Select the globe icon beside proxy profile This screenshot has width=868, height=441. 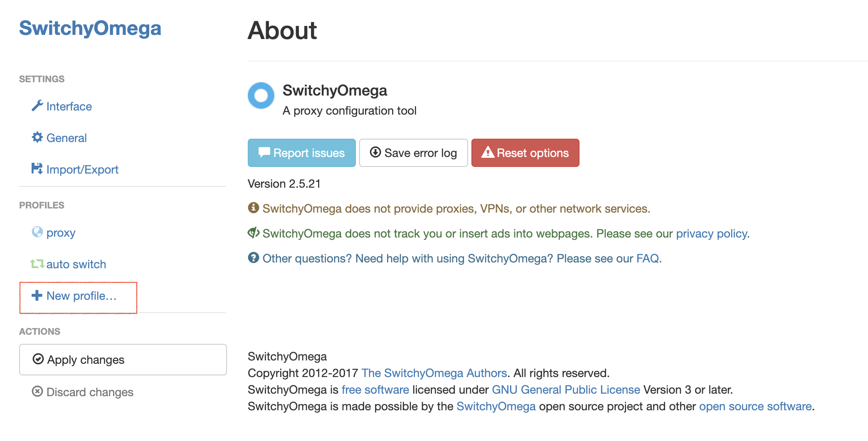point(37,232)
